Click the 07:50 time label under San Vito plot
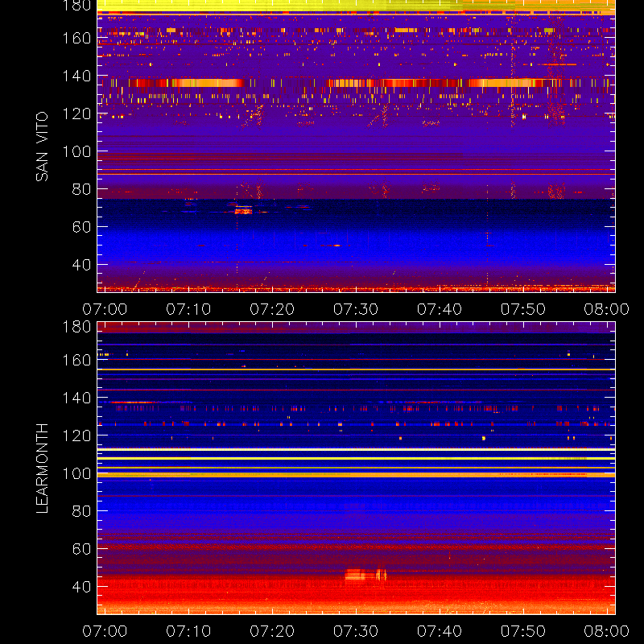 (522, 309)
